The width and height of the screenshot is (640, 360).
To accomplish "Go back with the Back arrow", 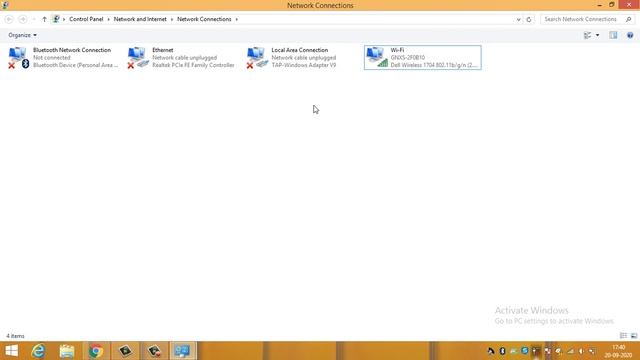I will 9,19.
